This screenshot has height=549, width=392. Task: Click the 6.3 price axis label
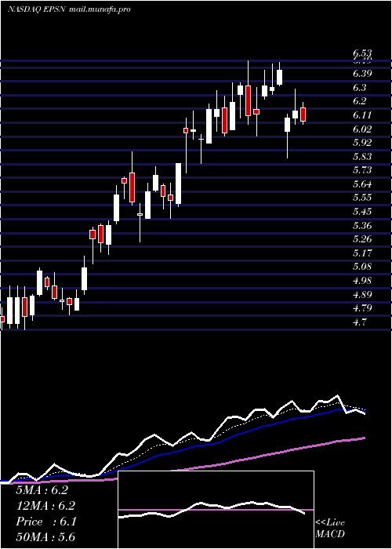360,87
